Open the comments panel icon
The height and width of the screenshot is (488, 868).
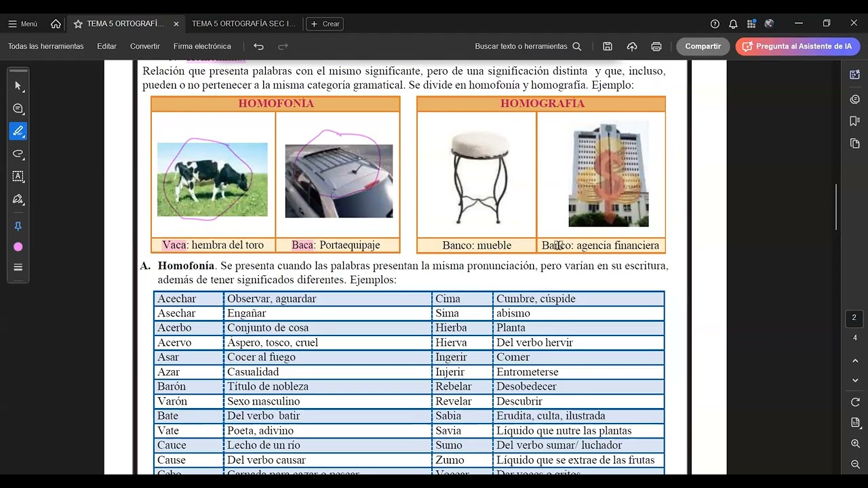pos(854,99)
